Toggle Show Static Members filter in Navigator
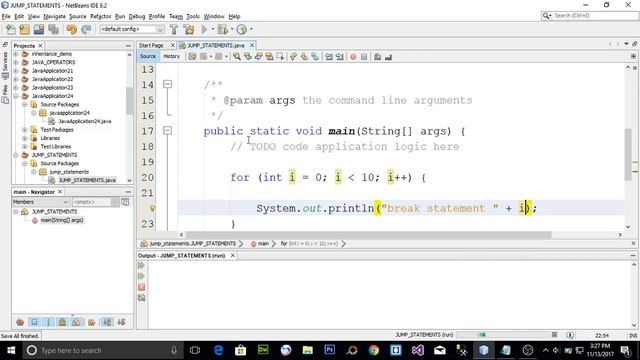Image resolution: width=640 pixels, height=360 pixels. point(48,322)
